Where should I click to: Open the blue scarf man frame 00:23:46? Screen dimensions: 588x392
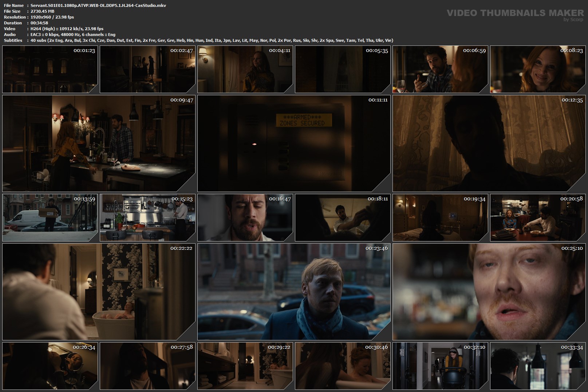(x=294, y=292)
